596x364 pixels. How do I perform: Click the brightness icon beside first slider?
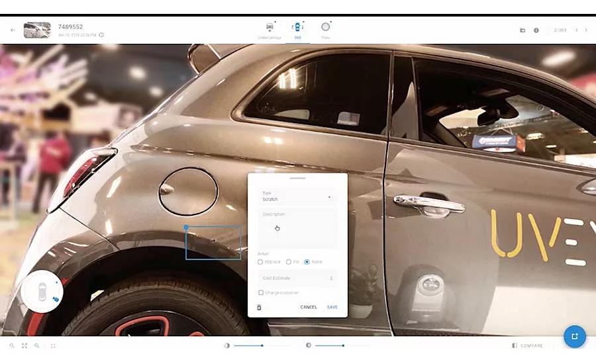(x=227, y=345)
